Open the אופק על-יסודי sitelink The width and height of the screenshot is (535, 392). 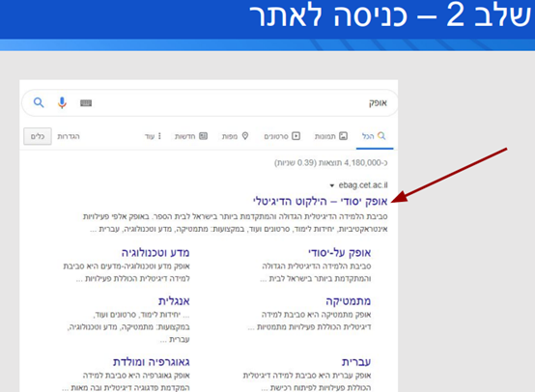(340, 252)
